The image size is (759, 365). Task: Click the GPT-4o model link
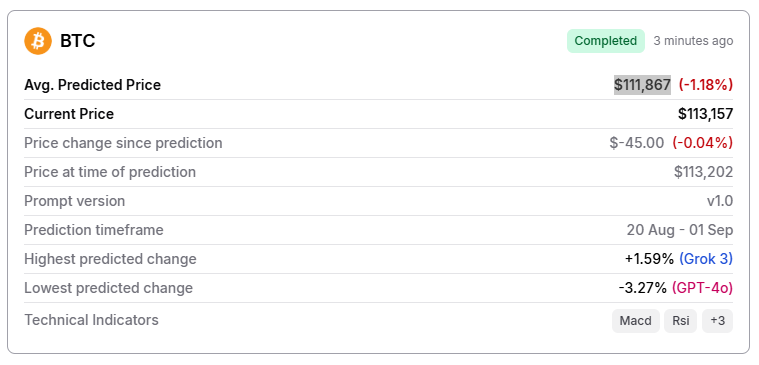pyautogui.click(x=702, y=288)
